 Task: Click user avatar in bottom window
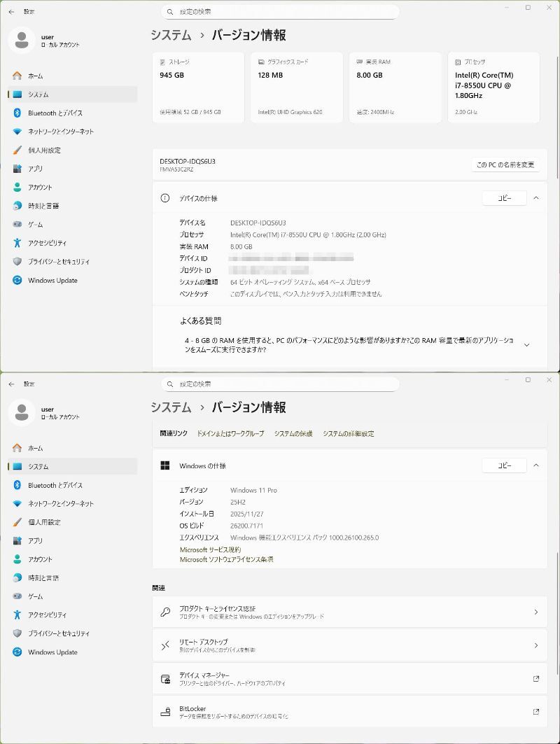coord(22,412)
